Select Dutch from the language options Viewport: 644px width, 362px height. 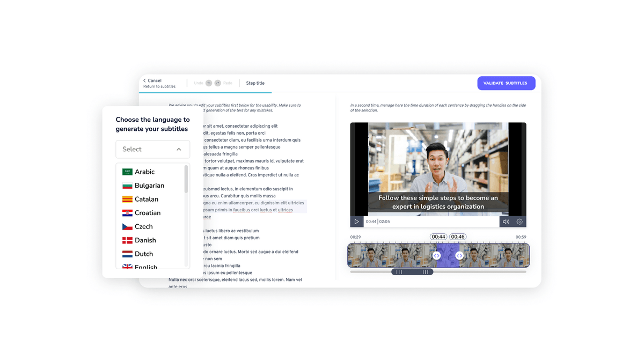click(143, 254)
